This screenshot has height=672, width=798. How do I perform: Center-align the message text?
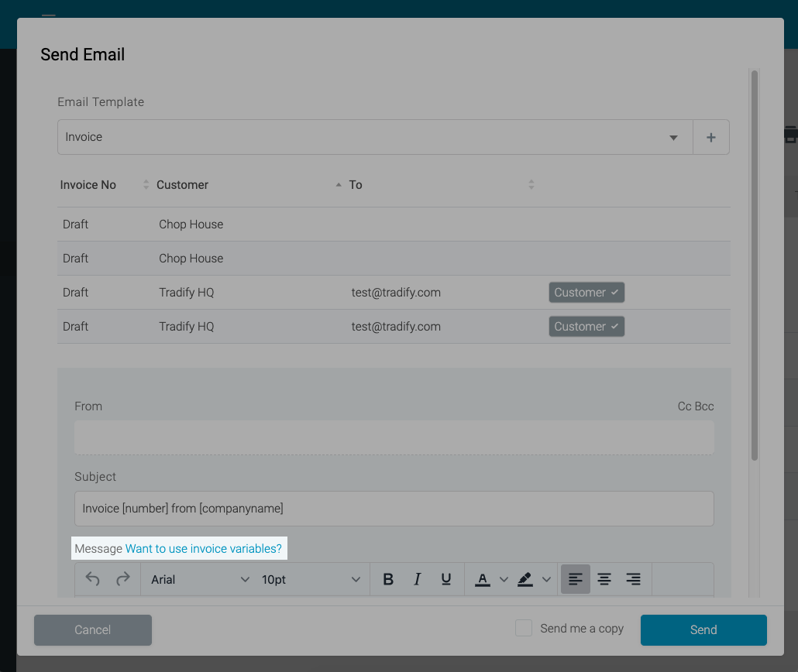tap(604, 579)
